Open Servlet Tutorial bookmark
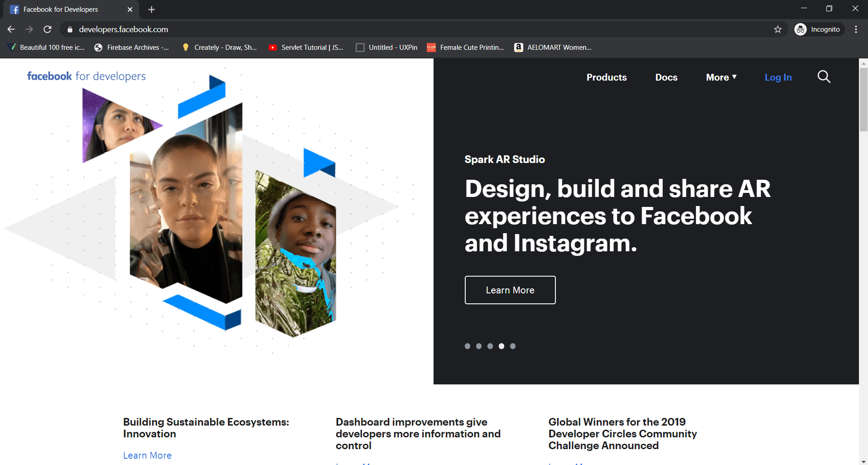Image resolution: width=868 pixels, height=465 pixels. (306, 48)
